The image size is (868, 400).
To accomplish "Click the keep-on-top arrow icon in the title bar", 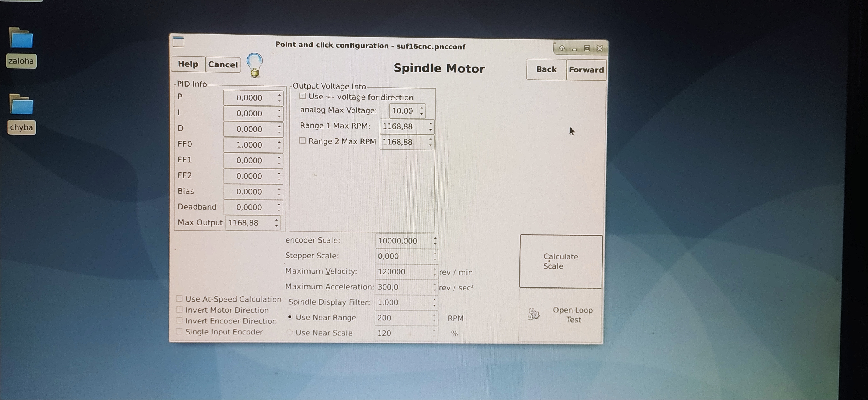I will (562, 48).
